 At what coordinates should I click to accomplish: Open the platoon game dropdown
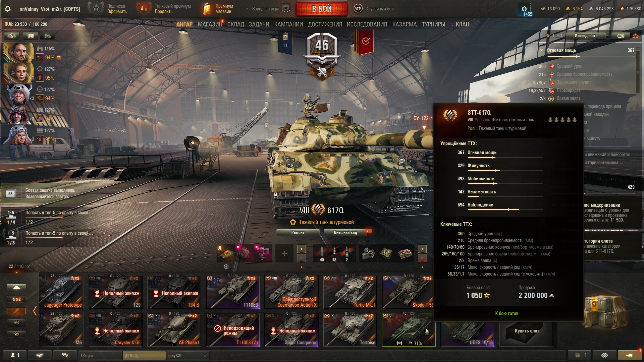point(266,9)
